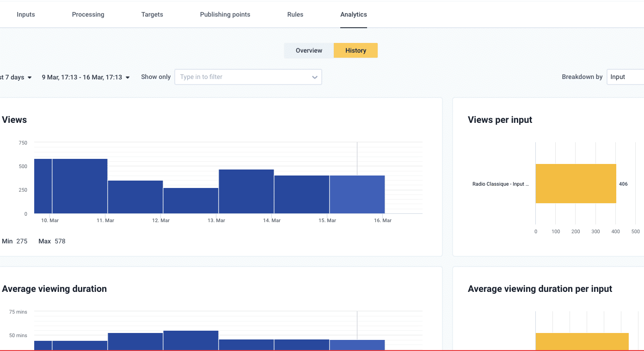This screenshot has height=351, width=644.
Task: Open the 9 Mar - 16 Mar date picker
Action: pyautogui.click(x=86, y=77)
